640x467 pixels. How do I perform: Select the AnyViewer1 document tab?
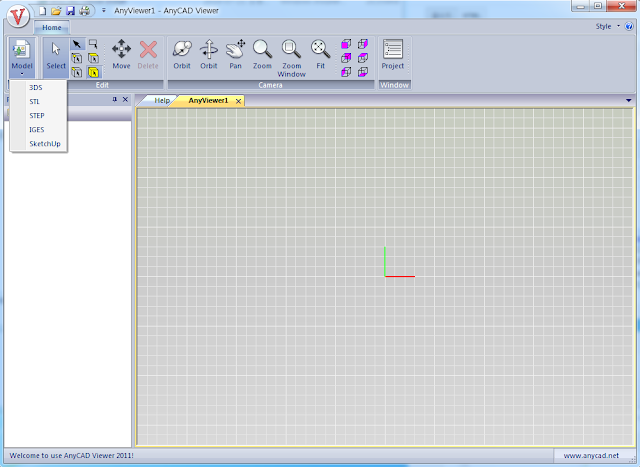click(208, 100)
